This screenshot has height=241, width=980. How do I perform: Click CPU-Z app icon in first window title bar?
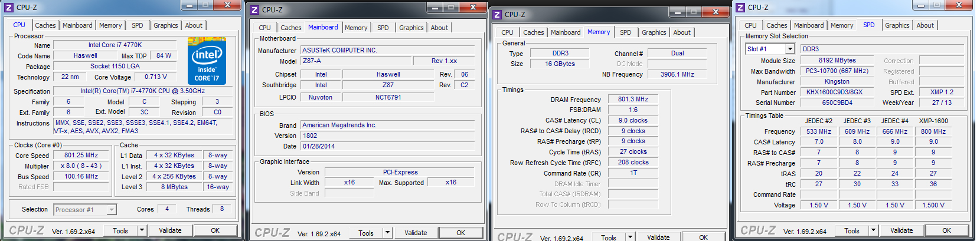pos(9,7)
